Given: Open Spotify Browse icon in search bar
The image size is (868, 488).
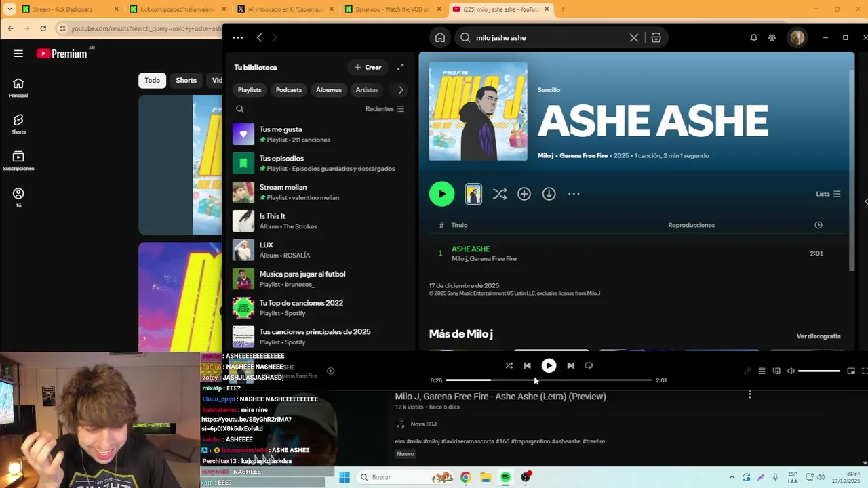Looking at the screenshot, I should click(656, 38).
